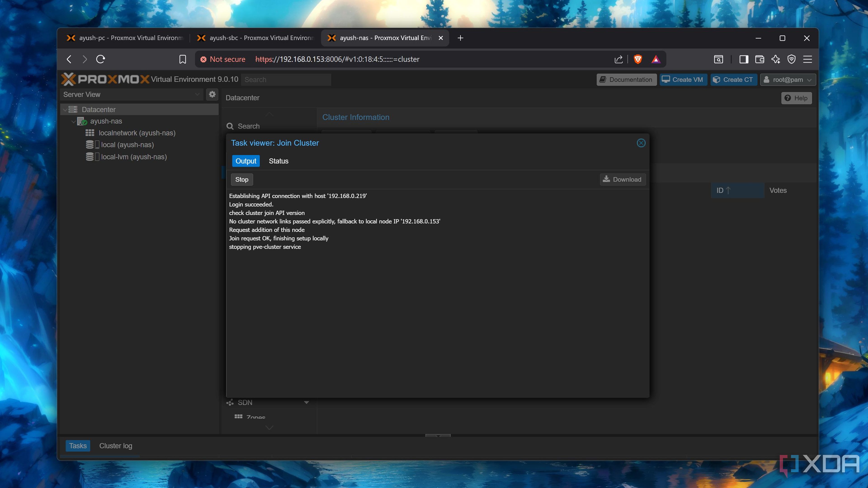This screenshot has height=488, width=868.
Task: Click the browser address bar URL
Action: click(337, 59)
